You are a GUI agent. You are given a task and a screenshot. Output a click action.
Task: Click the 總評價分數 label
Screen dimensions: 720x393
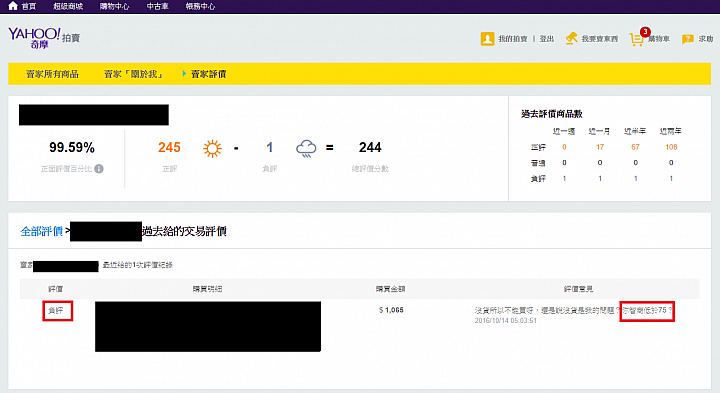pyautogui.click(x=370, y=169)
